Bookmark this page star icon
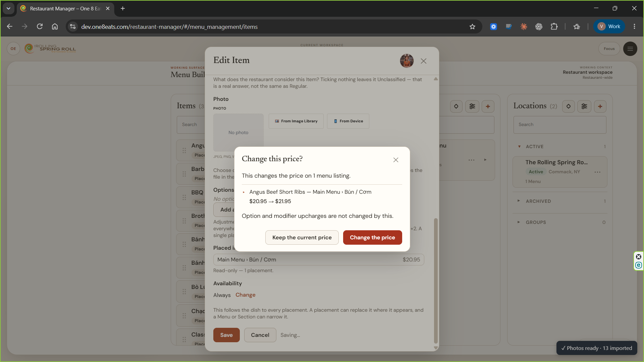Image resolution: width=644 pixels, height=362 pixels. tap(472, 26)
